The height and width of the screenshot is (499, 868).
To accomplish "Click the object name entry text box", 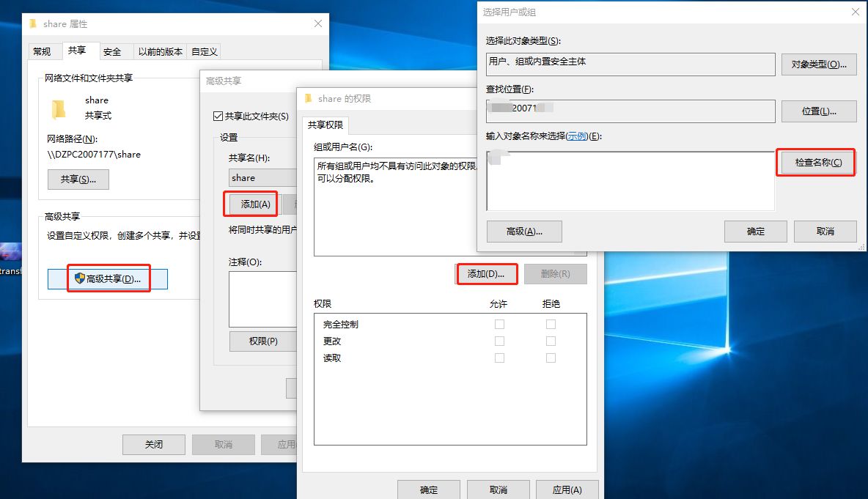I will [x=630, y=181].
